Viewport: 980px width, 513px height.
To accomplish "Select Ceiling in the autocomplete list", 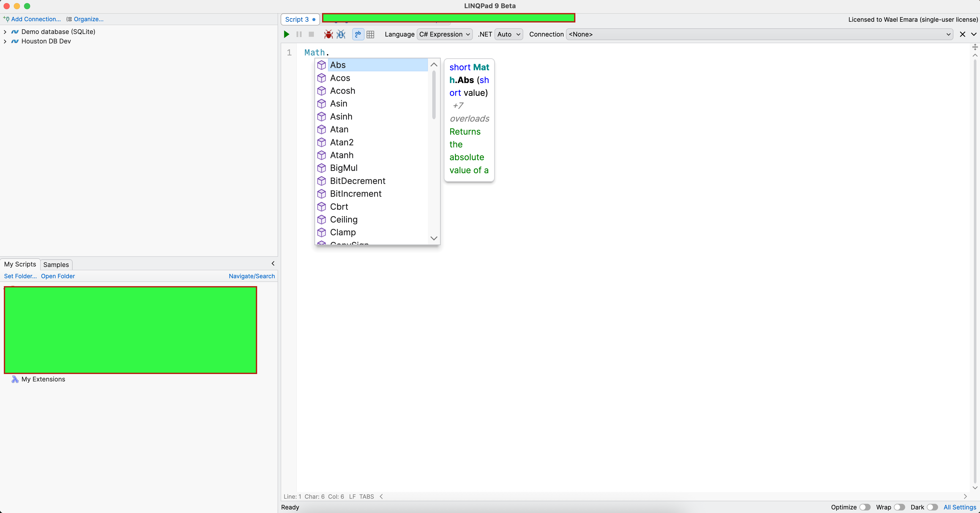I will [344, 219].
